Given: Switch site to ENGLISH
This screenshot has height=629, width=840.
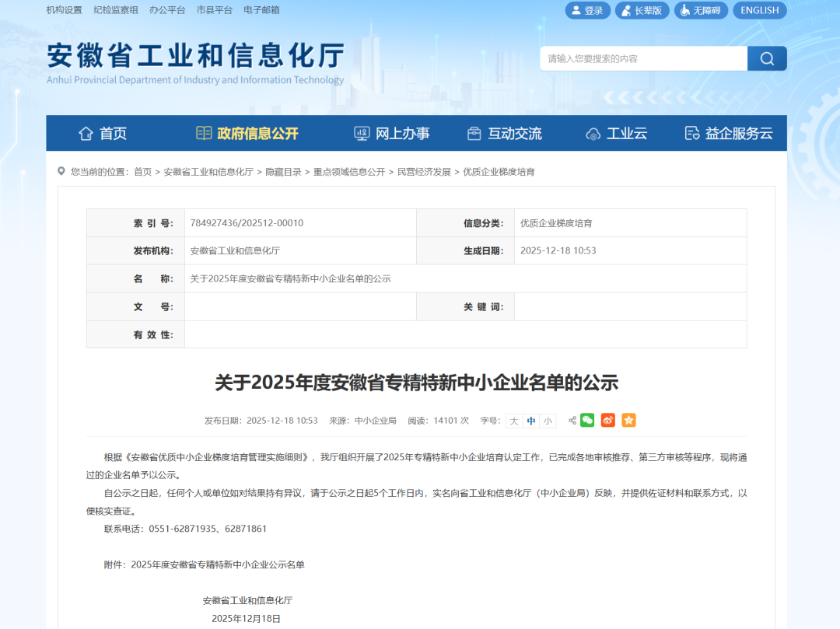Looking at the screenshot, I should click(x=759, y=10).
